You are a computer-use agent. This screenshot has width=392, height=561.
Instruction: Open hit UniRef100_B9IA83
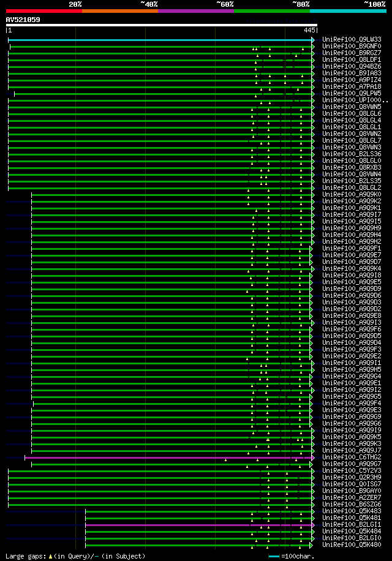tap(352, 73)
